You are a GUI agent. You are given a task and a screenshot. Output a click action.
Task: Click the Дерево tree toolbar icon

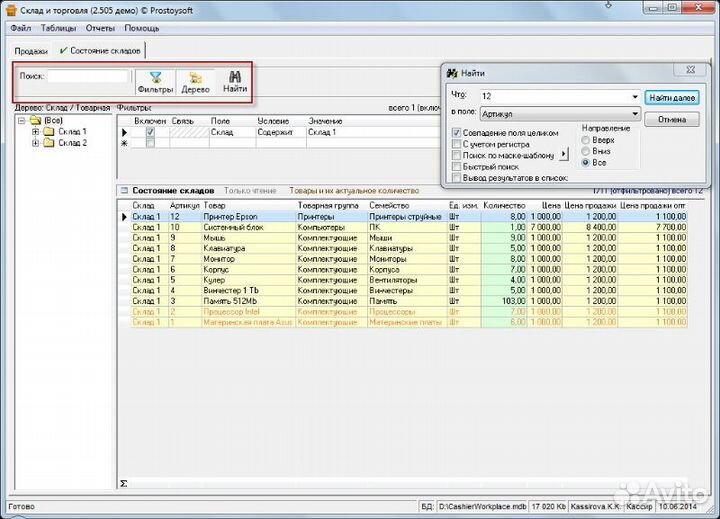(195, 78)
